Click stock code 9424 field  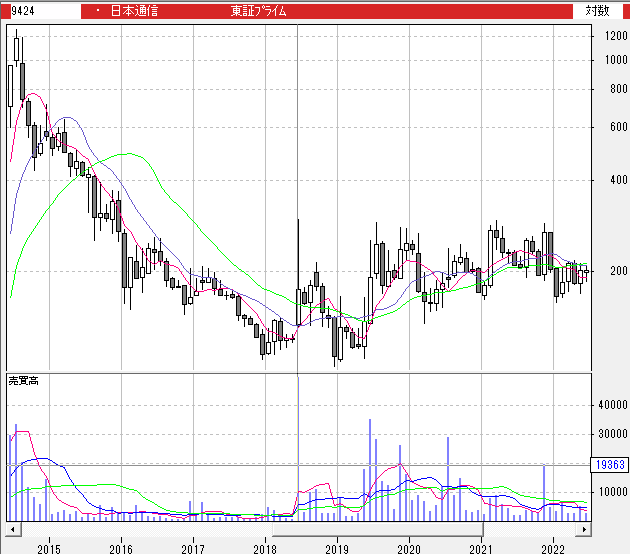click(45, 11)
